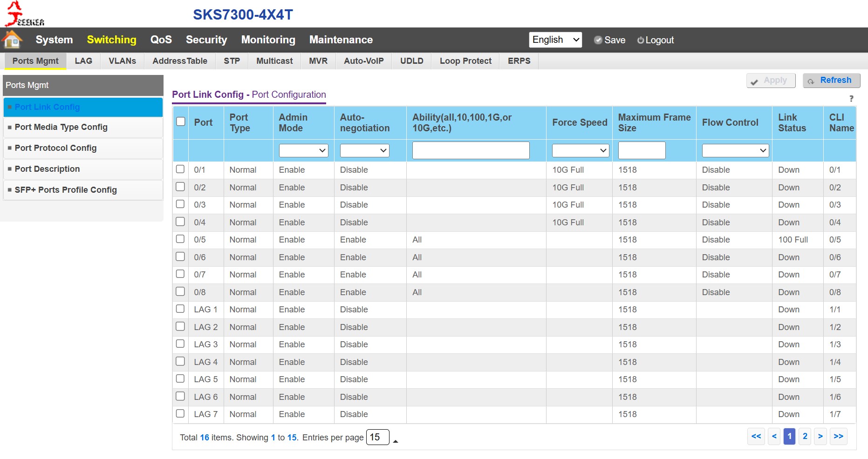868x459 pixels.
Task: Open the Loop Protect tab
Action: 466,61
